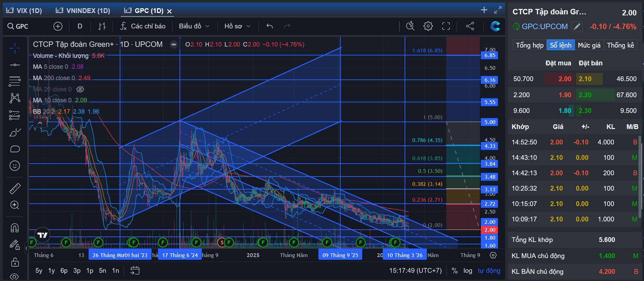
Task: Open the "Hồ sơ" dropdown
Action: (238, 26)
